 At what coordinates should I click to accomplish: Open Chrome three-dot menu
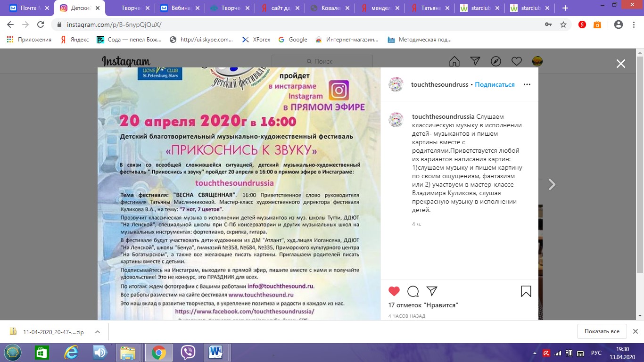(633, 25)
